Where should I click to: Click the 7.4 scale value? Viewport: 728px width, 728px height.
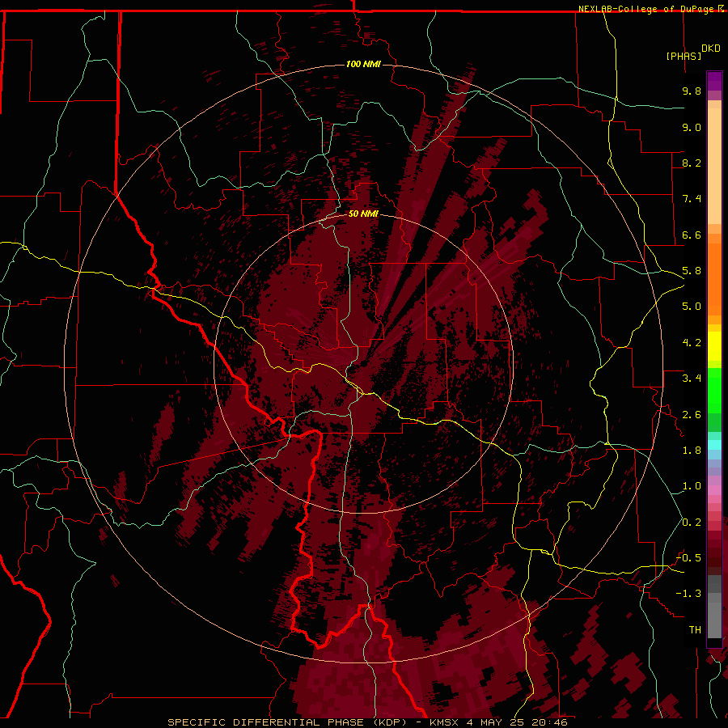(x=692, y=199)
